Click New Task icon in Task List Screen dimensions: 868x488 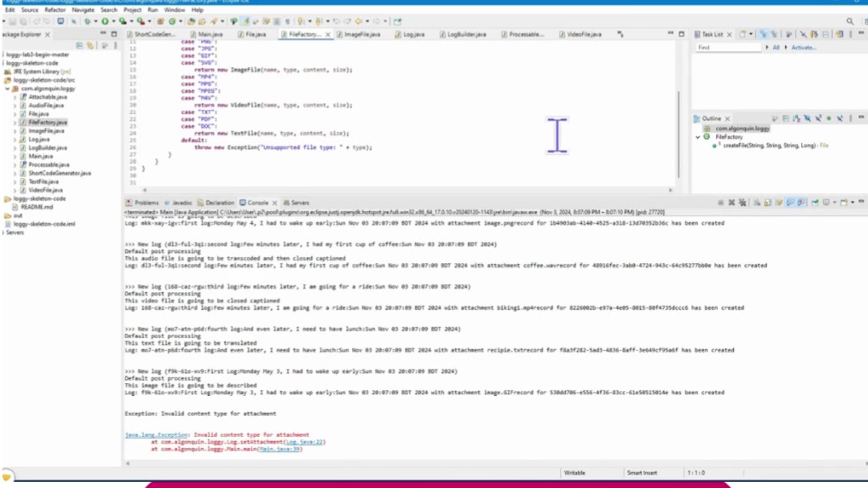(743, 34)
